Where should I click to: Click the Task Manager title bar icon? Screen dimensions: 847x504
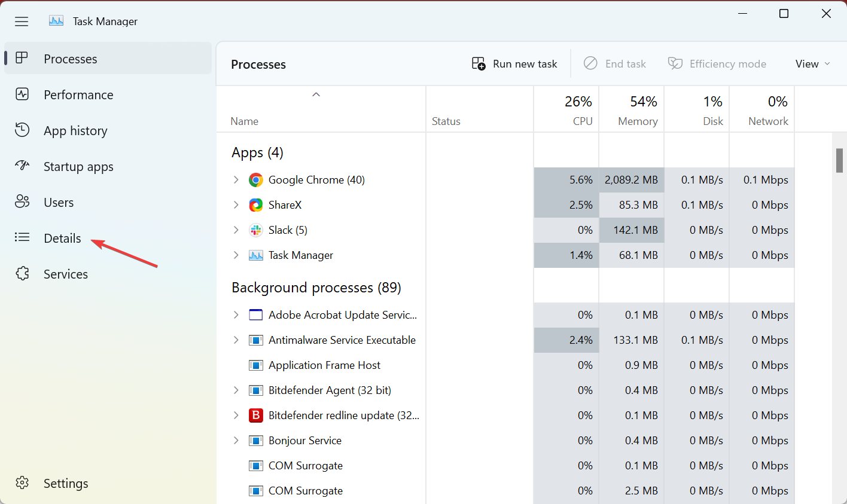tap(56, 21)
